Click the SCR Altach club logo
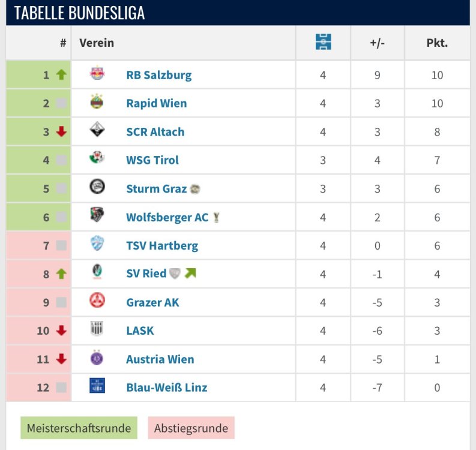The image size is (476, 450). point(97,131)
